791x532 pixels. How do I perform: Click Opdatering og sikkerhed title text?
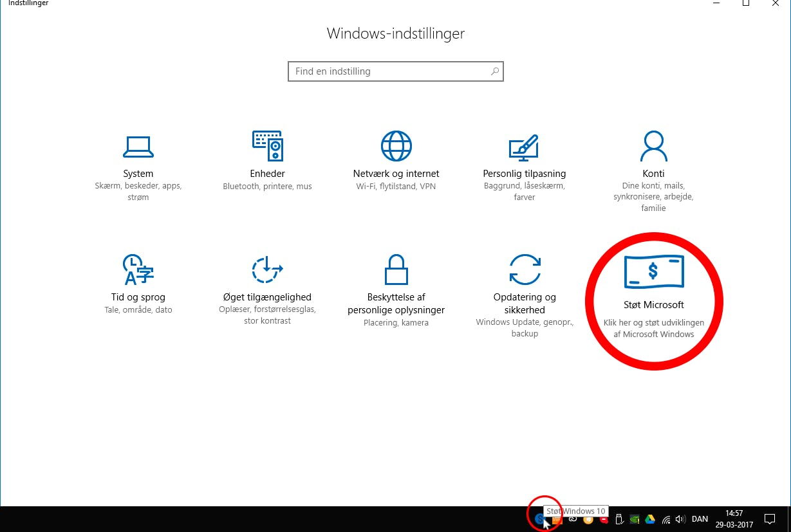524,304
